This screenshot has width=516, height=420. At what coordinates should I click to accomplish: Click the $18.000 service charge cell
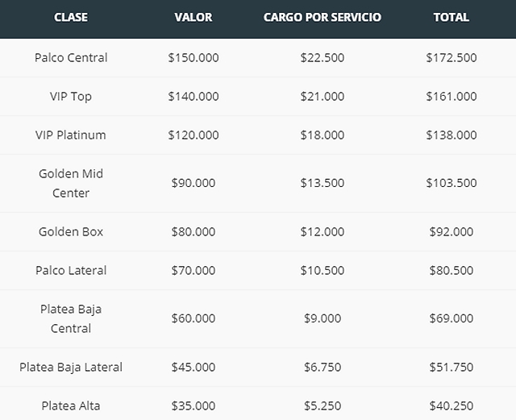point(322,135)
